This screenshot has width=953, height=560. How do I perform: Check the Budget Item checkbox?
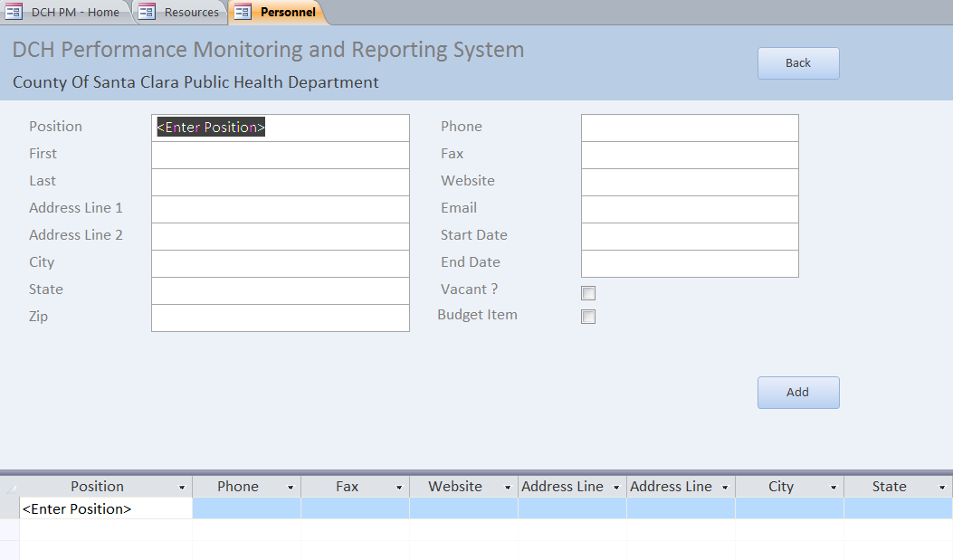coord(588,317)
